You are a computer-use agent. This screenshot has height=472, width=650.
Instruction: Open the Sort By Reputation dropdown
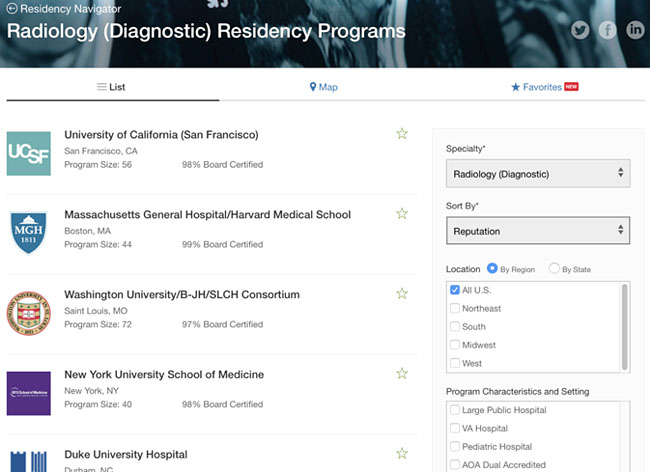(538, 230)
